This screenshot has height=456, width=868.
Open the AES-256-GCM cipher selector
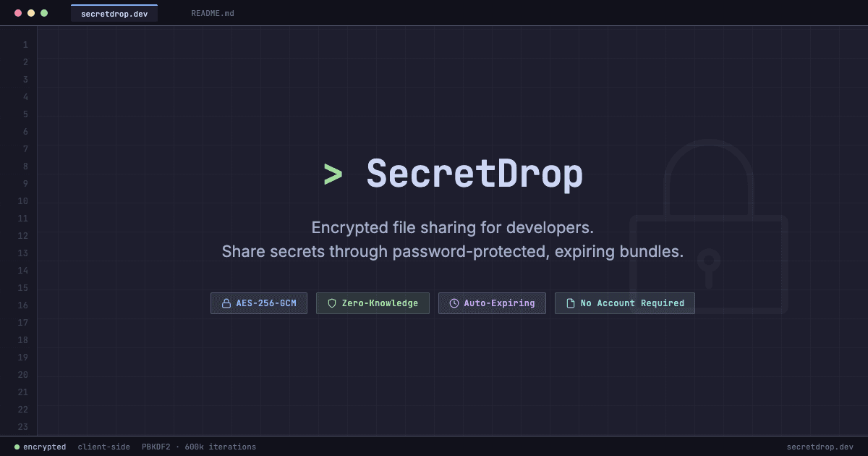[258, 303]
